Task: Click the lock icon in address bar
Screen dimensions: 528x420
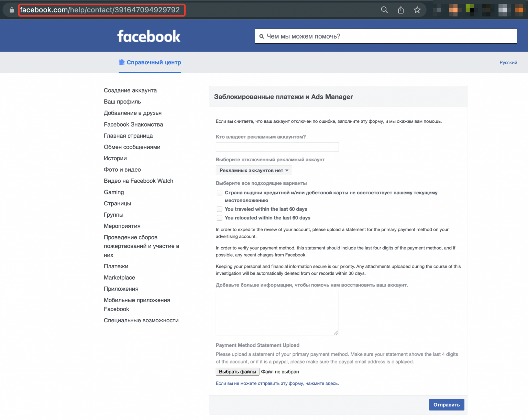Action: 12,10
